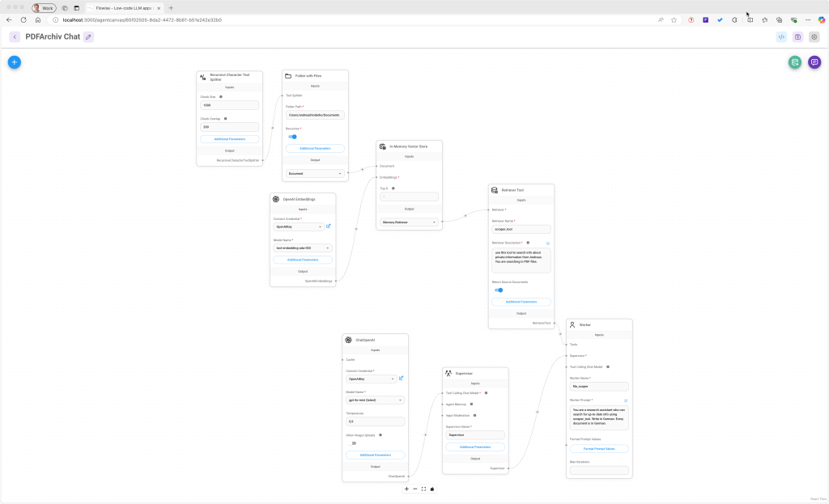Disable Return Source Documents toggle
Screen dimensions: 829x504
tap(498, 290)
